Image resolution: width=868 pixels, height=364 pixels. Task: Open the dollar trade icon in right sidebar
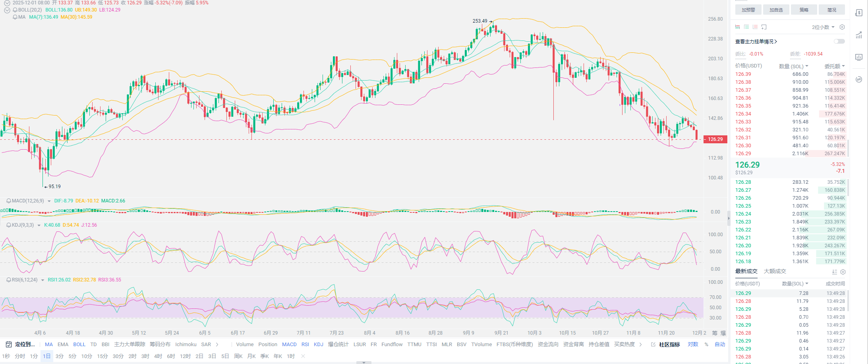[x=859, y=13]
